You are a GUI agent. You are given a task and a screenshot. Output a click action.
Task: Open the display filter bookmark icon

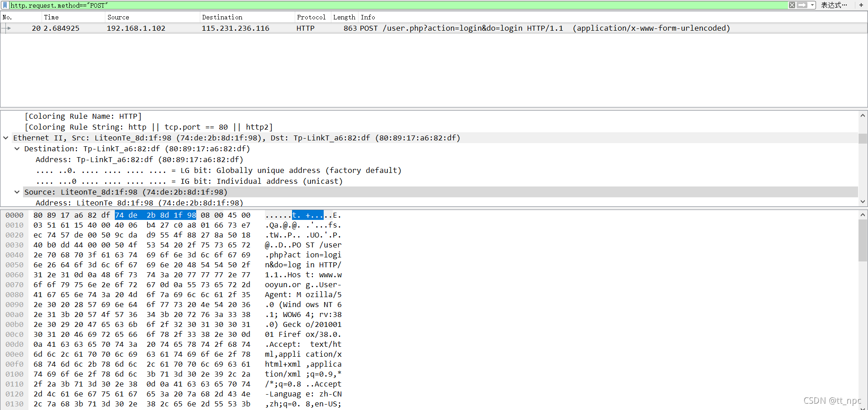5,5
